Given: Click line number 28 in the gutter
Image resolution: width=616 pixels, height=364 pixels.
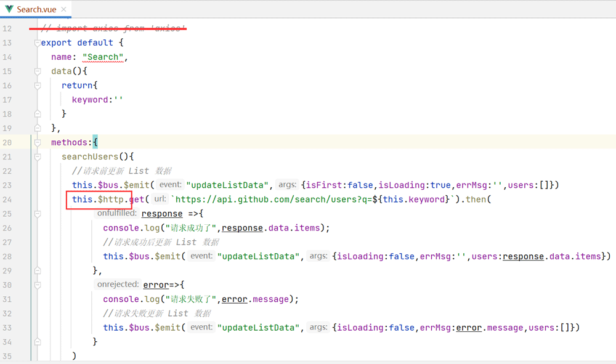Looking at the screenshot, I should coord(7,256).
